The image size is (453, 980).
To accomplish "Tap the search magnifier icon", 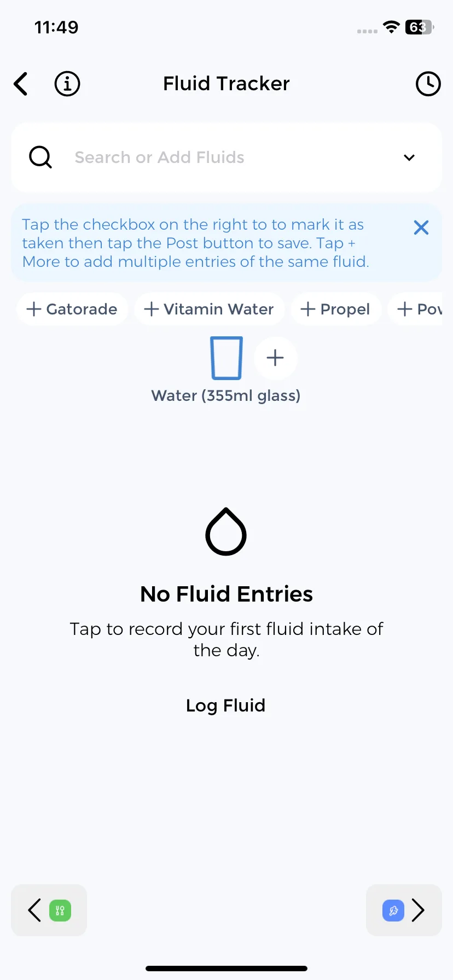I will point(40,157).
